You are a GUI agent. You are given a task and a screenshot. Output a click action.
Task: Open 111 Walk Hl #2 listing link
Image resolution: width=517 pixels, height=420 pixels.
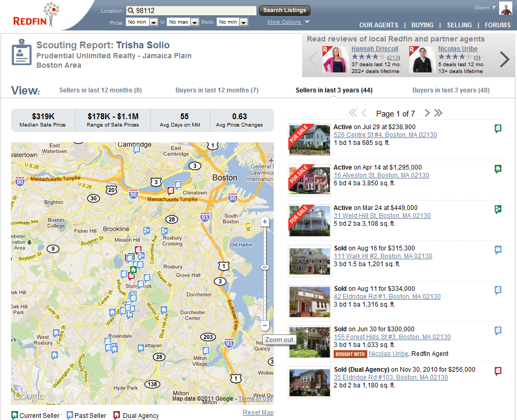pyautogui.click(x=383, y=256)
